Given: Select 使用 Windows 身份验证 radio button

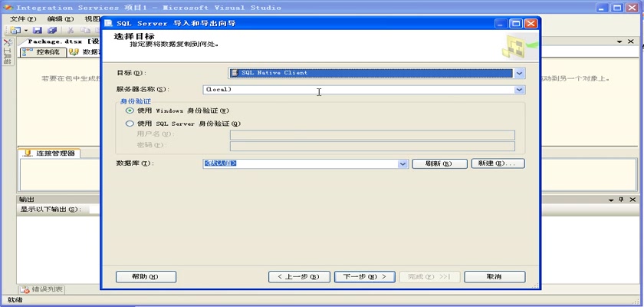Looking at the screenshot, I should [x=130, y=111].
